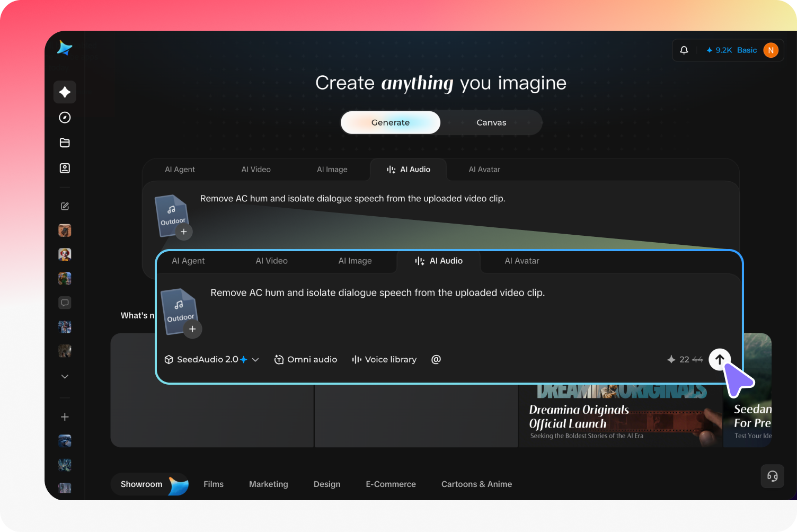Select AI Audio tab in the enlarged panel
This screenshot has width=797, height=532.
439,261
